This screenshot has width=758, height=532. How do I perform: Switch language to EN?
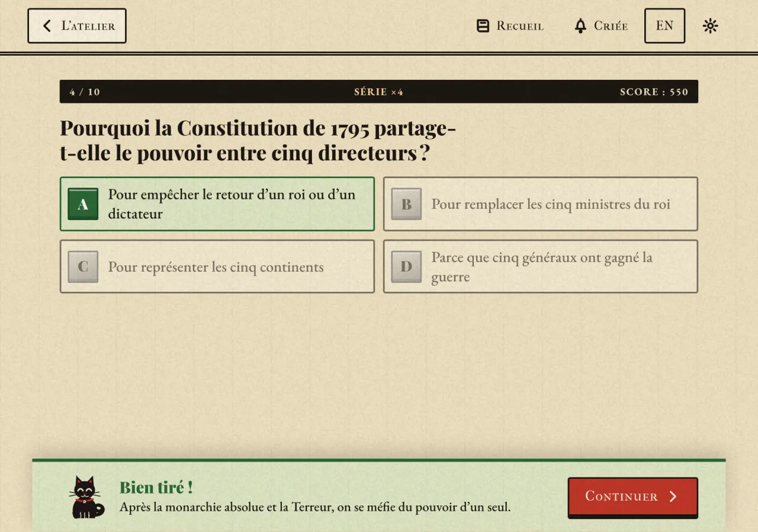[x=664, y=26]
